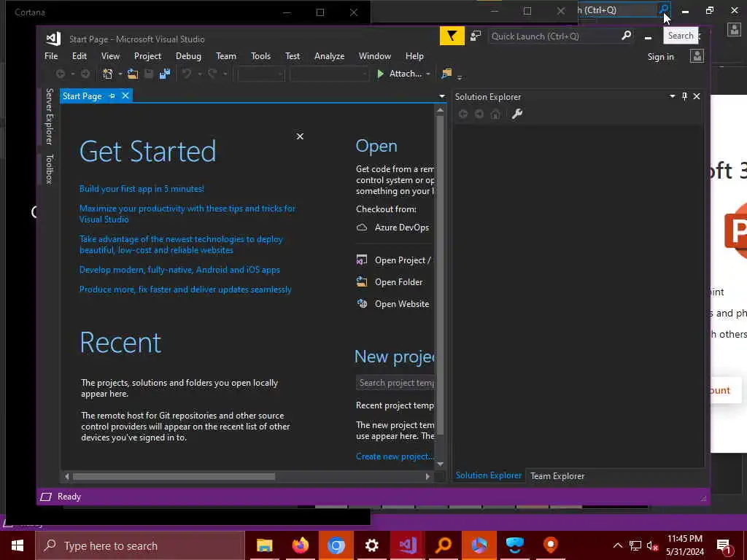Open the New Project dropdown arrow
The width and height of the screenshot is (747, 560).
120,74
